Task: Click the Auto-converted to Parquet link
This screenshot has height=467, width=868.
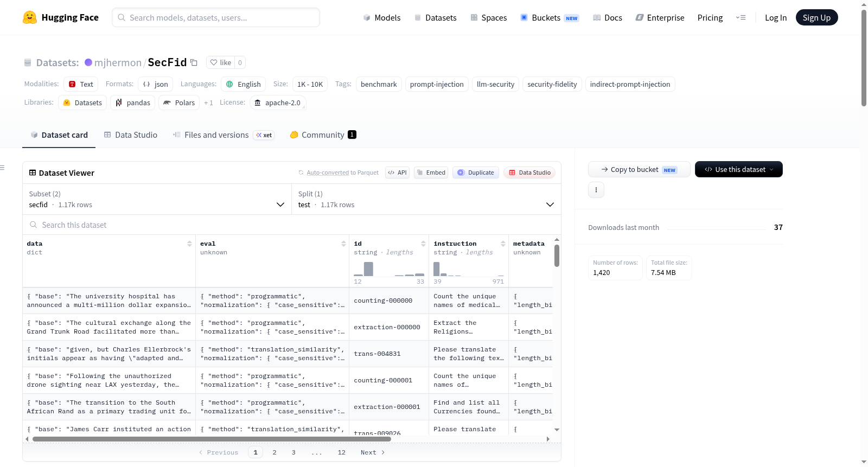Action: coord(342,172)
